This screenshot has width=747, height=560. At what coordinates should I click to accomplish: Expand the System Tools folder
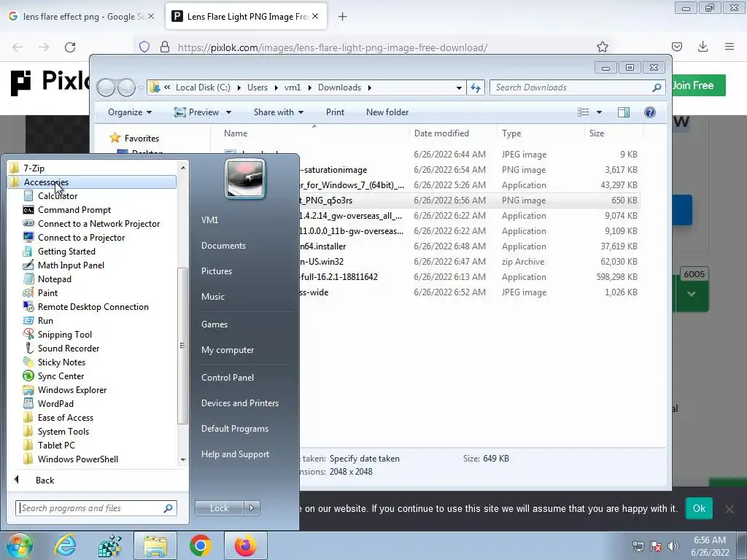63,432
